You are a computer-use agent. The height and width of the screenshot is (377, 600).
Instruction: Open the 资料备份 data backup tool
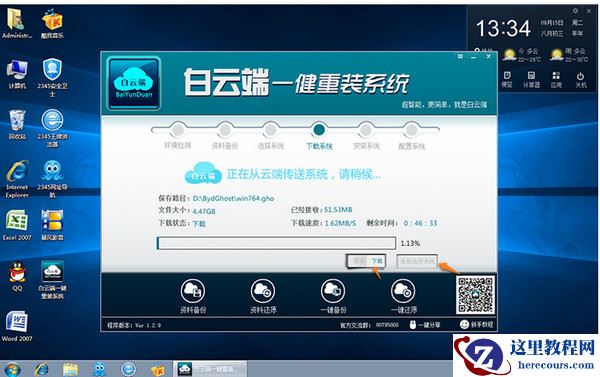(193, 296)
